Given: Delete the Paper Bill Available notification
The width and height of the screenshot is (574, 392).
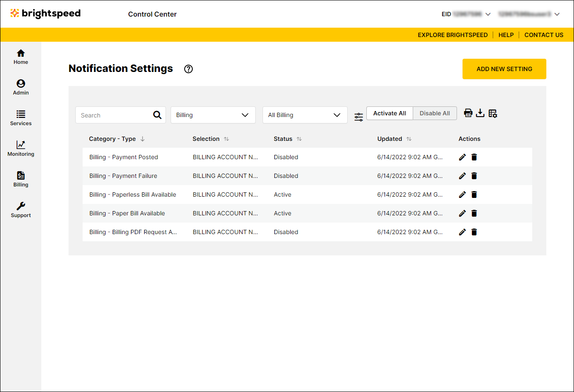Looking at the screenshot, I should click(474, 213).
